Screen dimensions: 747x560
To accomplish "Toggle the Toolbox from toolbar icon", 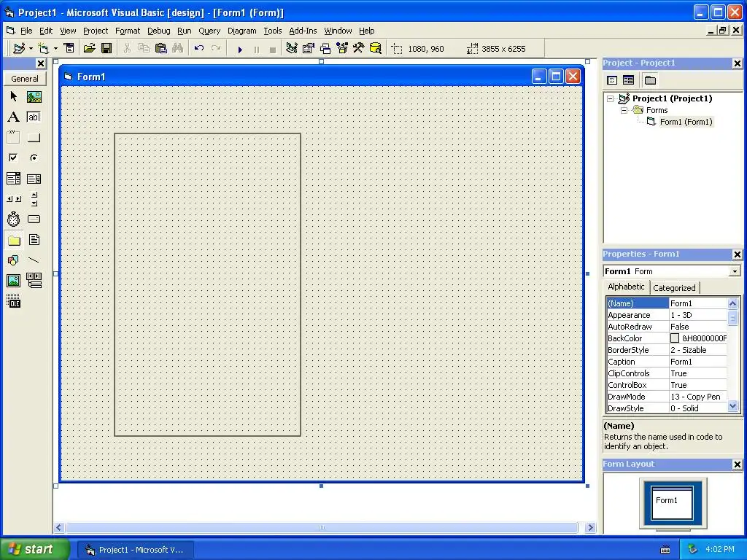I will tap(358, 49).
